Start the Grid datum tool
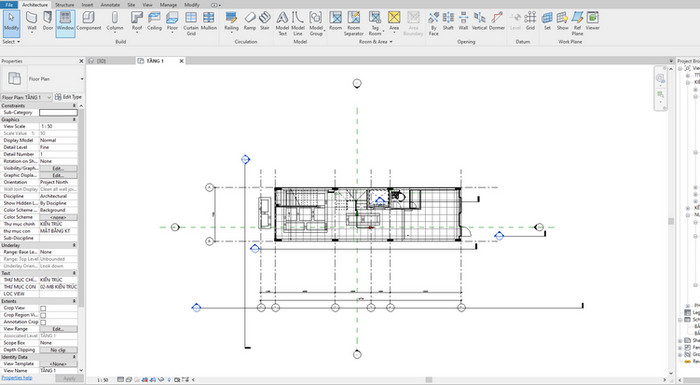The image size is (700, 385). [530, 21]
